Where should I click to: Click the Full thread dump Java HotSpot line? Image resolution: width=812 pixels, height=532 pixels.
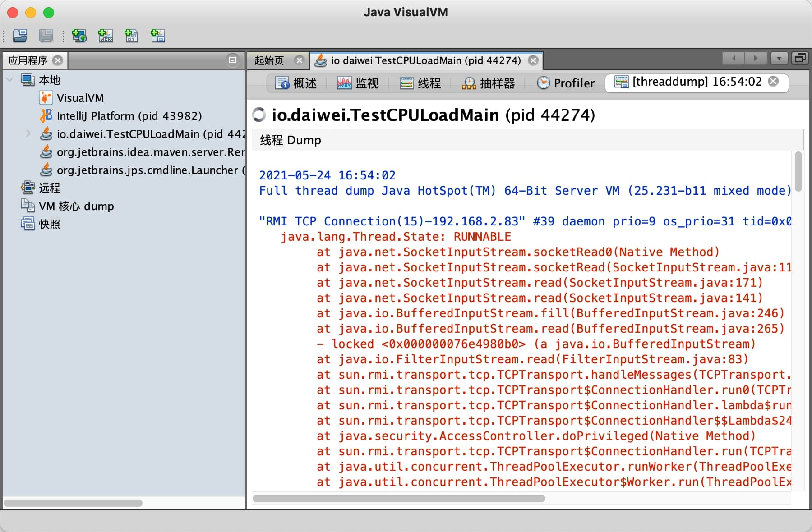(x=525, y=190)
